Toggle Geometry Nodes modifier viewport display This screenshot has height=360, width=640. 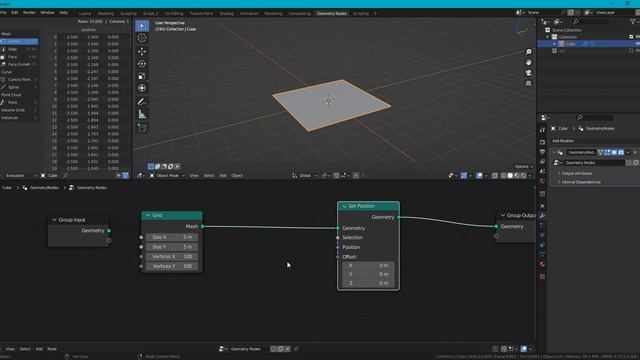click(x=614, y=152)
